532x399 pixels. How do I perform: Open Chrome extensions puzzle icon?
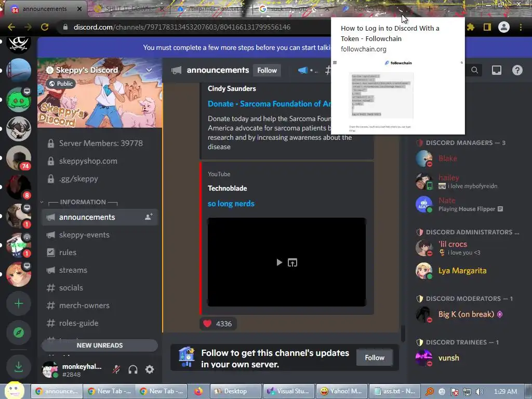(470, 27)
